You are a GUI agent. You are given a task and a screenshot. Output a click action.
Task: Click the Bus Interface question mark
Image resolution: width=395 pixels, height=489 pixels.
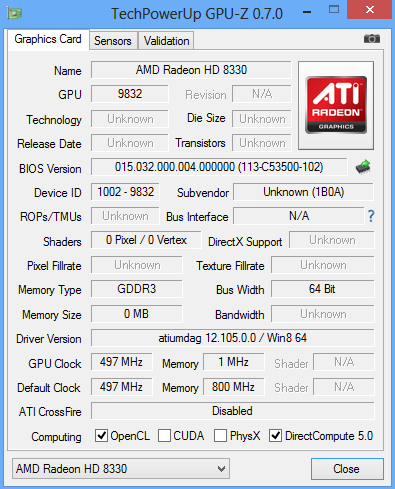click(371, 216)
